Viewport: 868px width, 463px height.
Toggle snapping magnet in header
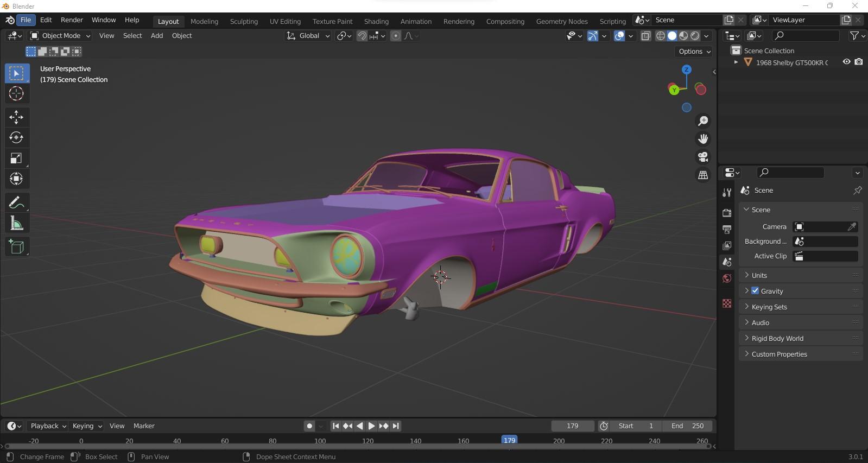coord(362,36)
